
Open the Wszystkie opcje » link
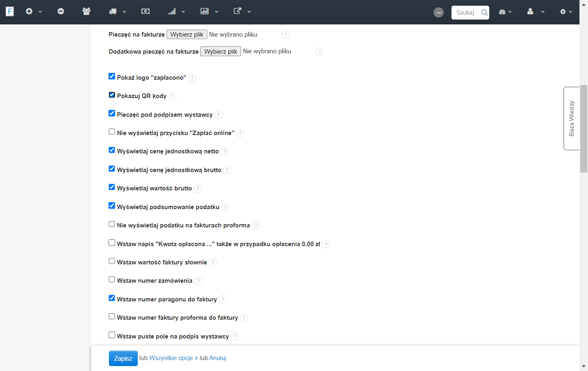[174, 358]
